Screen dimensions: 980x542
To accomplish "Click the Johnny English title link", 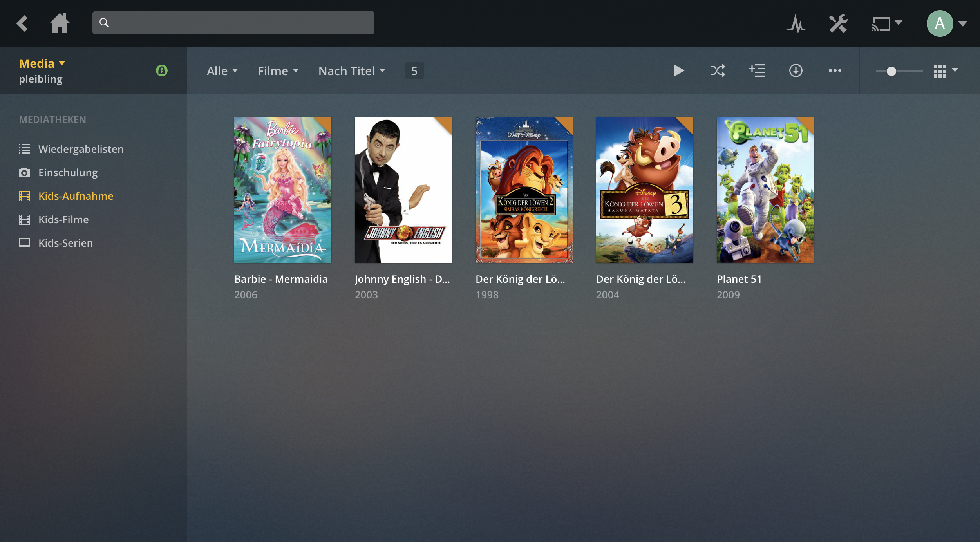I will tap(402, 279).
